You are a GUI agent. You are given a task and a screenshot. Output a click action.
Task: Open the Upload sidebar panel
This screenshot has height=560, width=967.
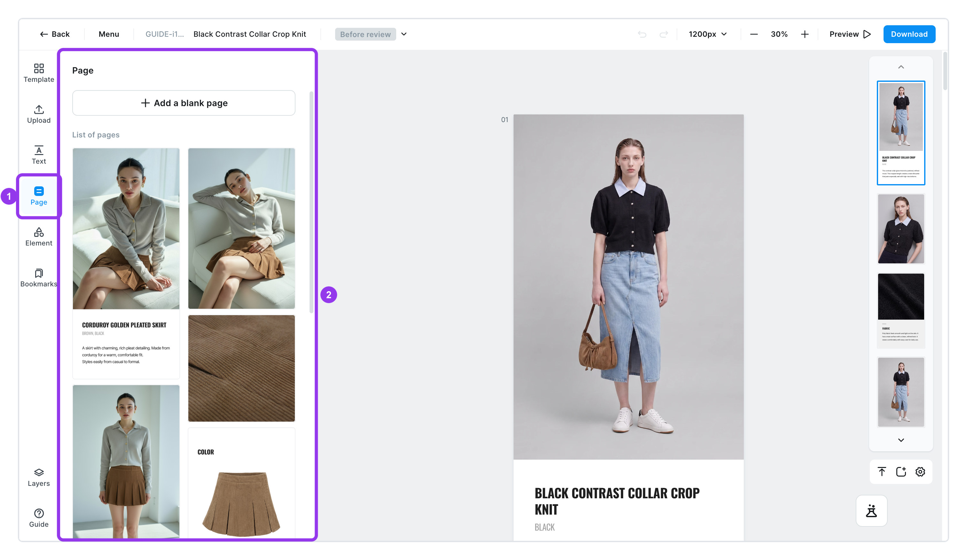[39, 114]
